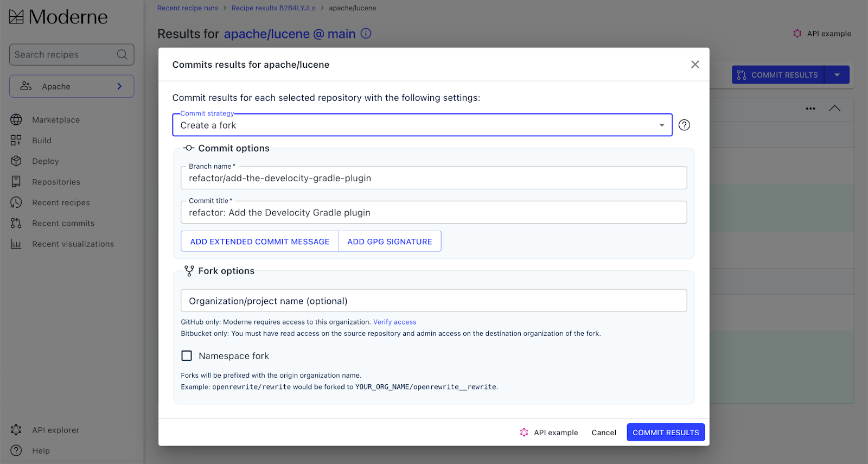868x464 pixels.
Task: Open Recent visualizations in the sidebar
Action: pos(73,244)
